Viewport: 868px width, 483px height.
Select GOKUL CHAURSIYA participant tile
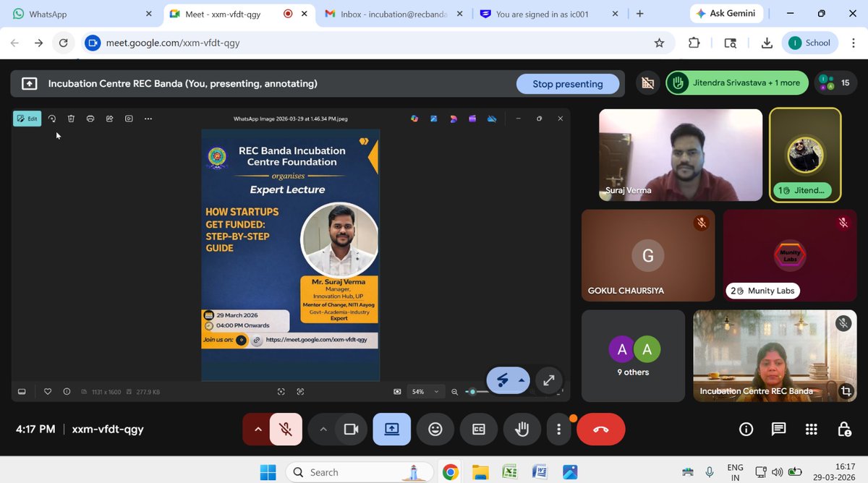click(x=648, y=255)
